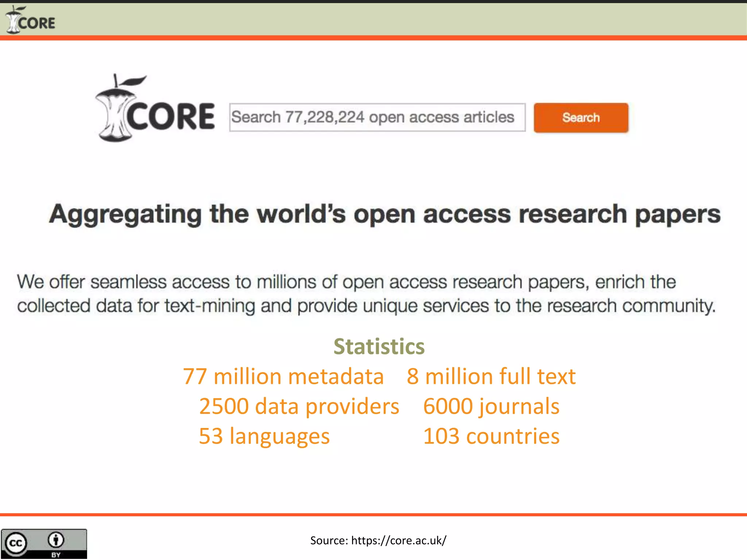747x560 pixels.
Task: Click the "2500 data providers" statistic
Action: pyautogui.click(x=299, y=407)
